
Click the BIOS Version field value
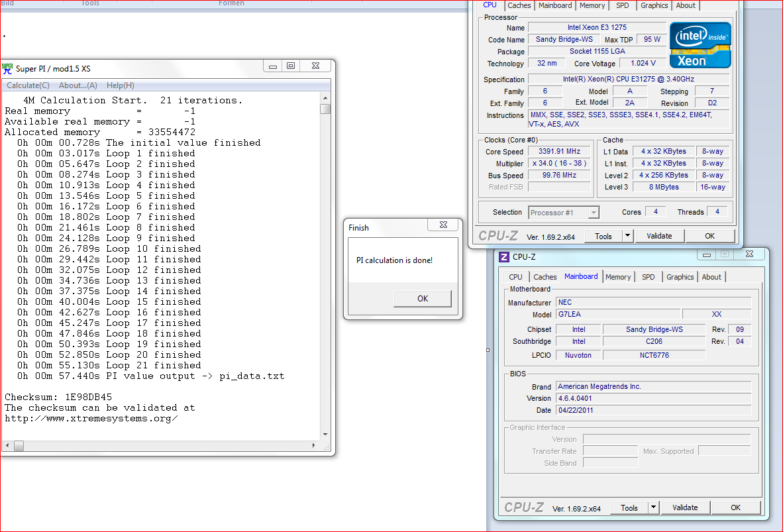coord(653,398)
